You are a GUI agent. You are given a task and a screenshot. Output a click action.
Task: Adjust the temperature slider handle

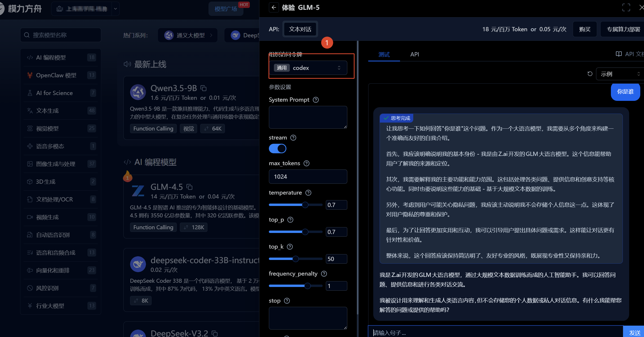[x=305, y=205]
